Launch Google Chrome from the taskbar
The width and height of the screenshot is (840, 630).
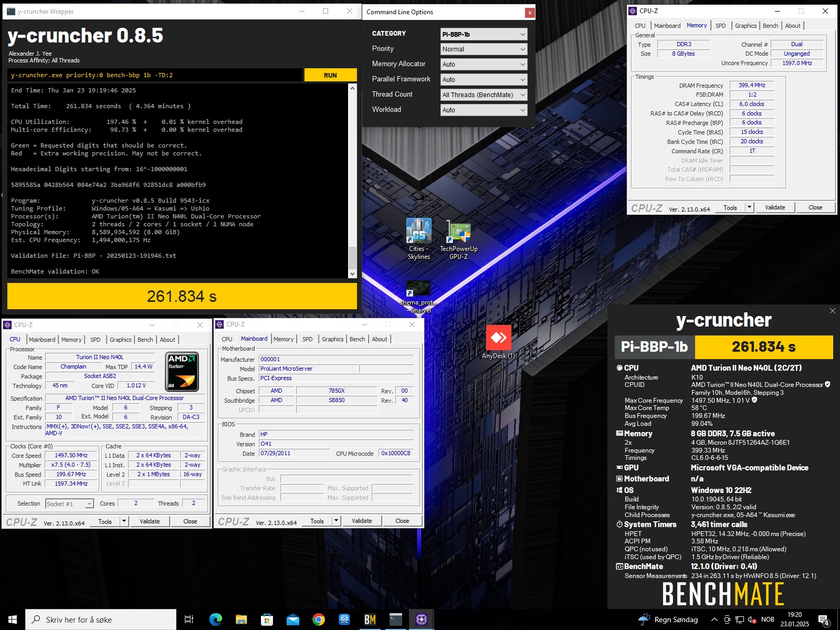pos(319,619)
